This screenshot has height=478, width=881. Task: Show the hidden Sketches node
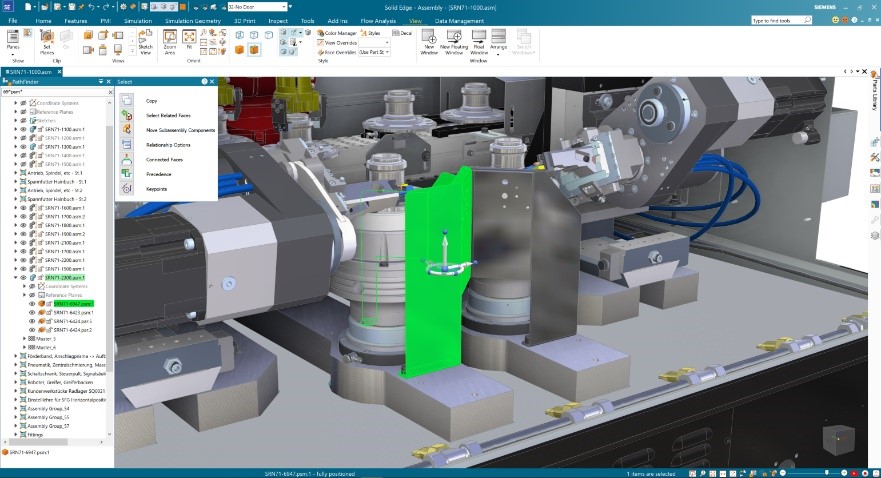click(x=24, y=120)
